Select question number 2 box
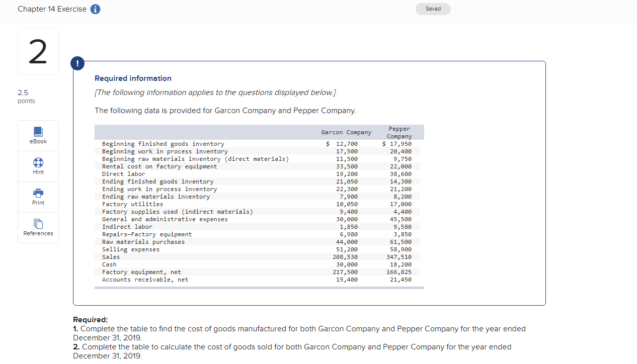Viewport: 637px width, 364px height. (38, 51)
